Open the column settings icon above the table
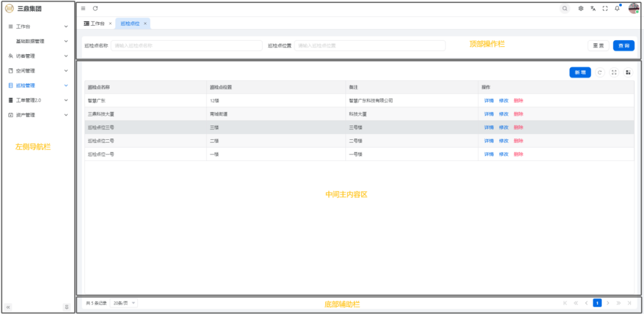Viewport: 644px width, 314px height. tap(628, 73)
